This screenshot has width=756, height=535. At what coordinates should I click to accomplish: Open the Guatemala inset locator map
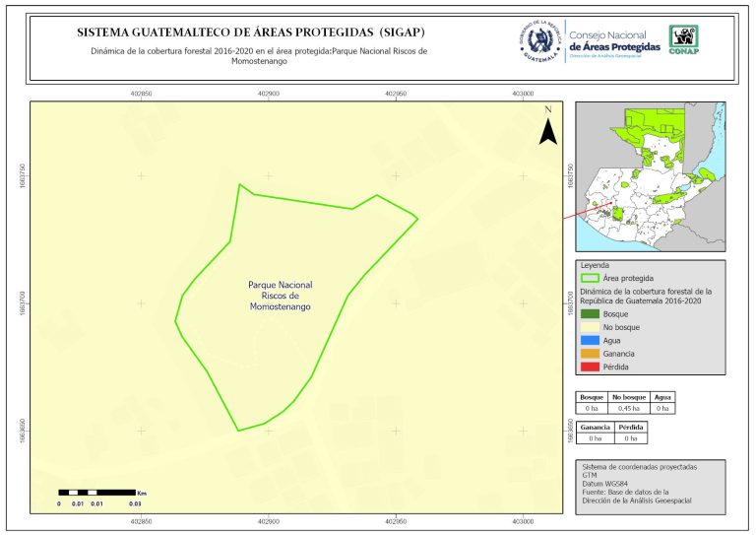click(x=650, y=177)
